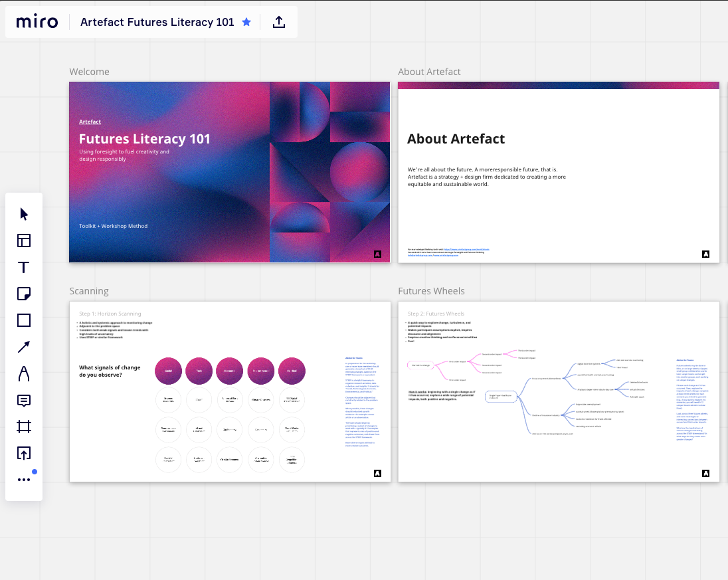
Task: Open the Templates tool
Action: 24,241
